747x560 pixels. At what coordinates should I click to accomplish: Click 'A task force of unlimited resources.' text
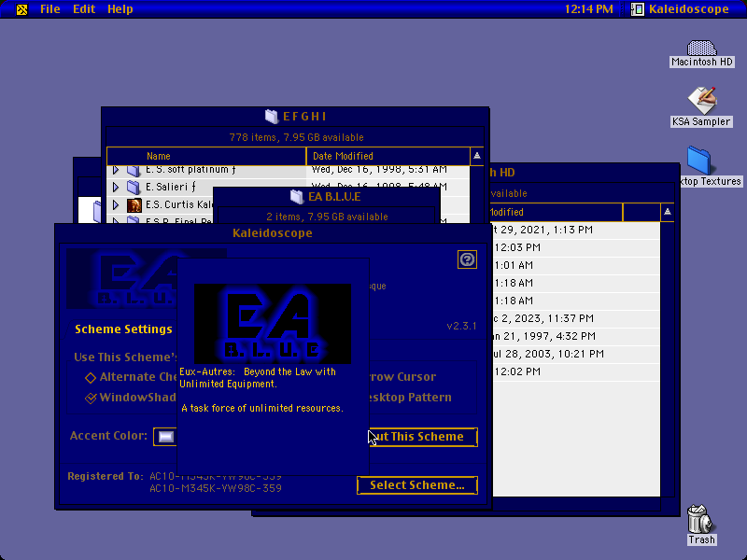[x=262, y=408]
